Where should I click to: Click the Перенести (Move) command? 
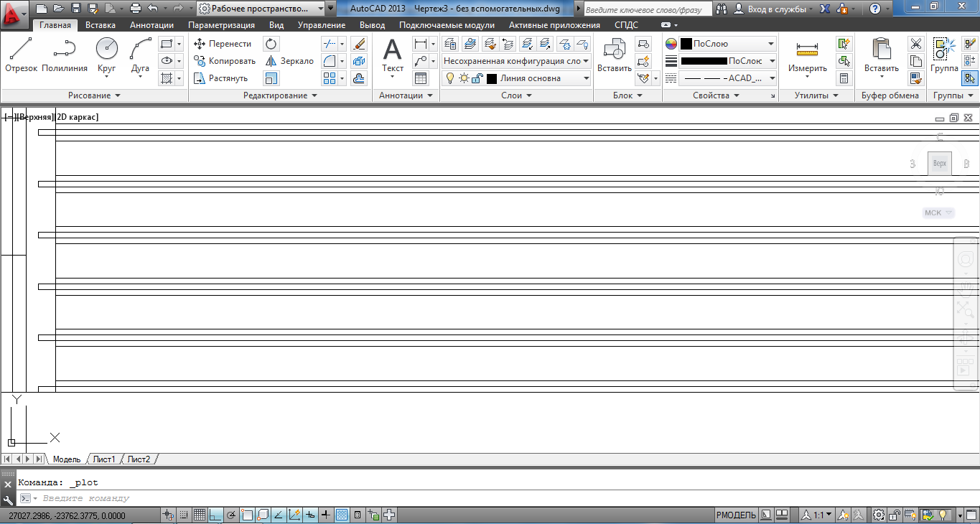click(223, 44)
